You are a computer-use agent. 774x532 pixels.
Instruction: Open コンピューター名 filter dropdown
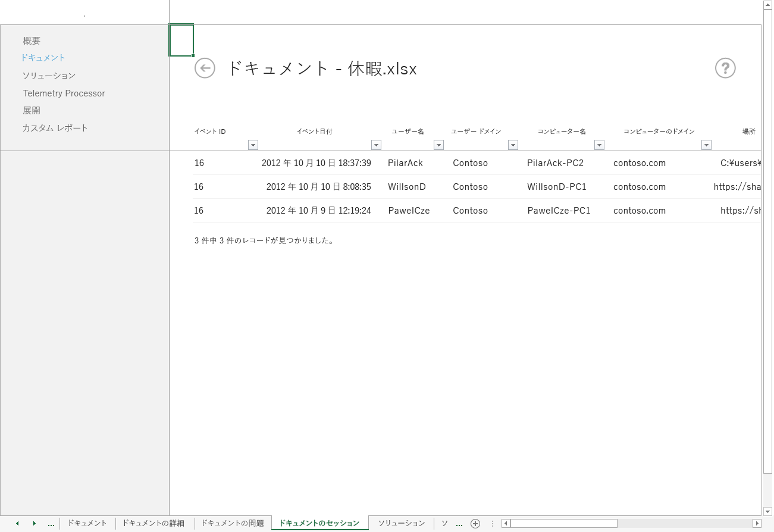click(599, 145)
